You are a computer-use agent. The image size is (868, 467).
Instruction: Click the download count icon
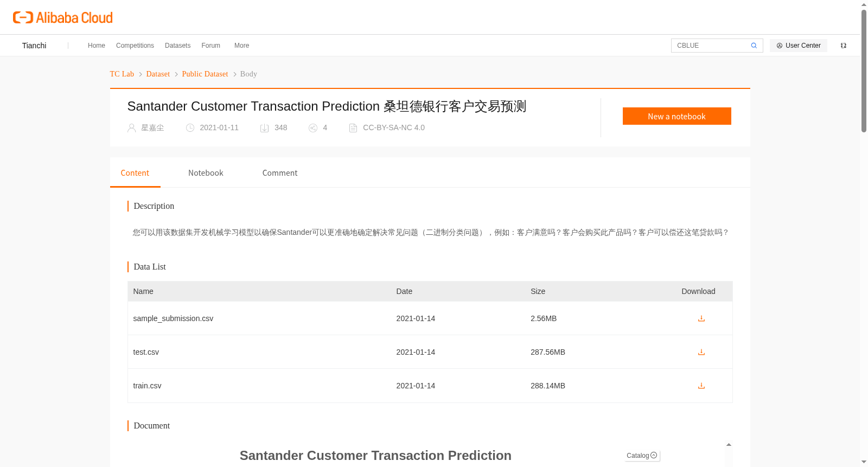(x=265, y=128)
